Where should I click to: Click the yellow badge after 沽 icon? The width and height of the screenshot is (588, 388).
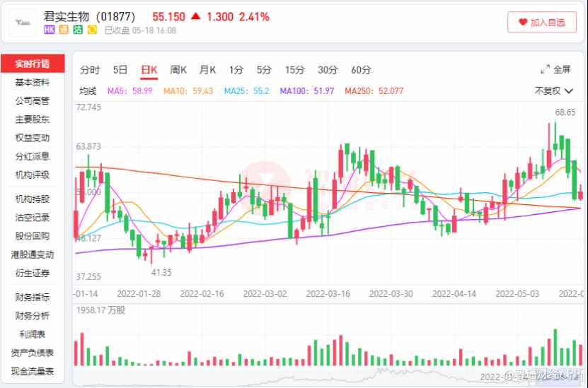(x=92, y=30)
